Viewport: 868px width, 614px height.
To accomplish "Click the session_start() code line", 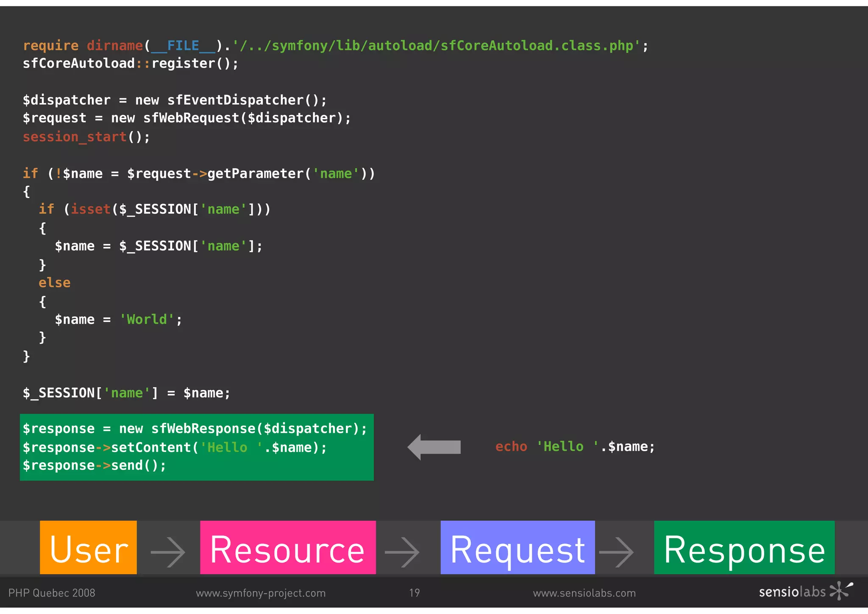I will pos(86,137).
